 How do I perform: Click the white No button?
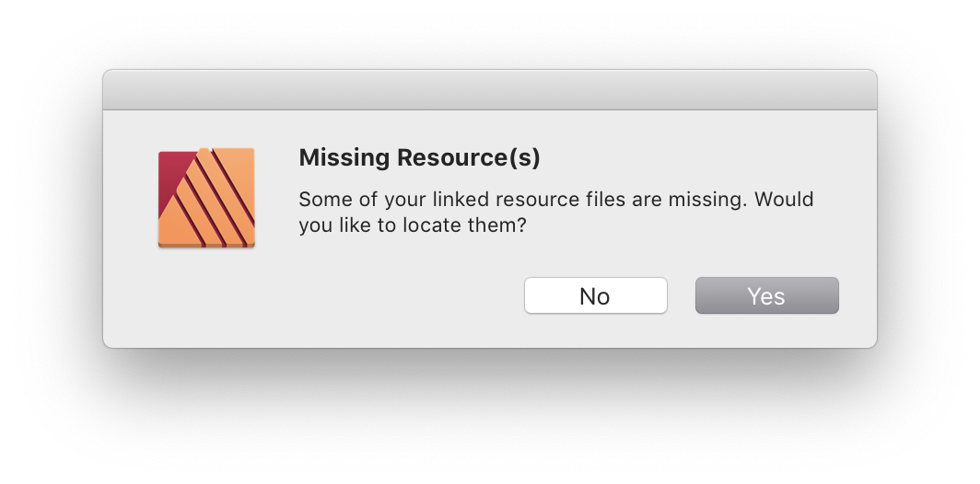595,296
